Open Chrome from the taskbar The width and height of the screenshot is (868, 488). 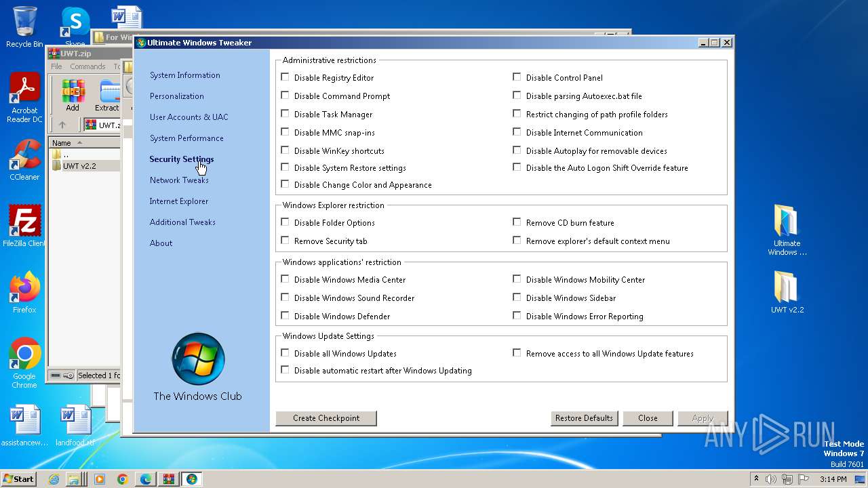click(122, 479)
